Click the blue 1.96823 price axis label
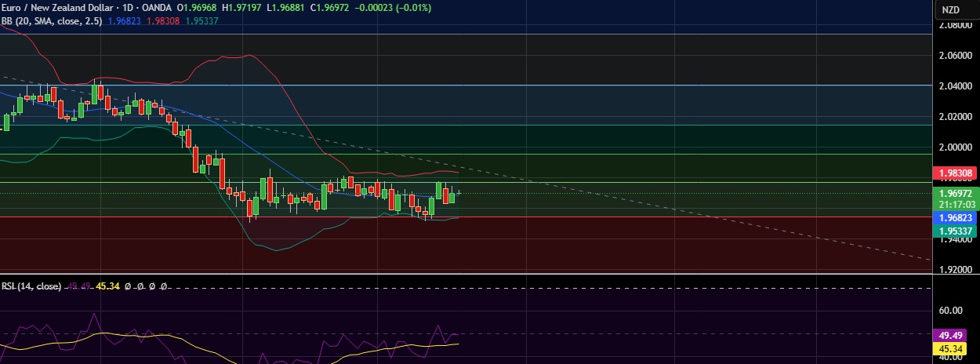This screenshot has height=364, width=980. click(x=956, y=217)
